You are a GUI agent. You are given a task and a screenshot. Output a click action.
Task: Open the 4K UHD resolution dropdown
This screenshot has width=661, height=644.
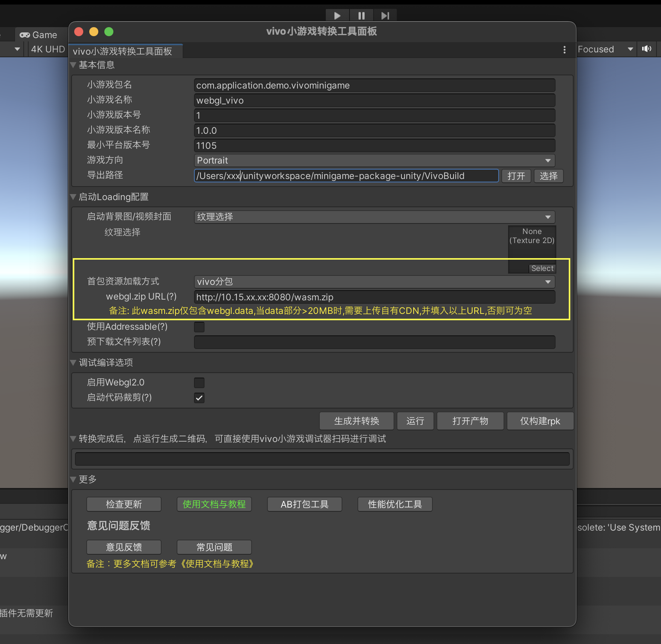pos(47,49)
